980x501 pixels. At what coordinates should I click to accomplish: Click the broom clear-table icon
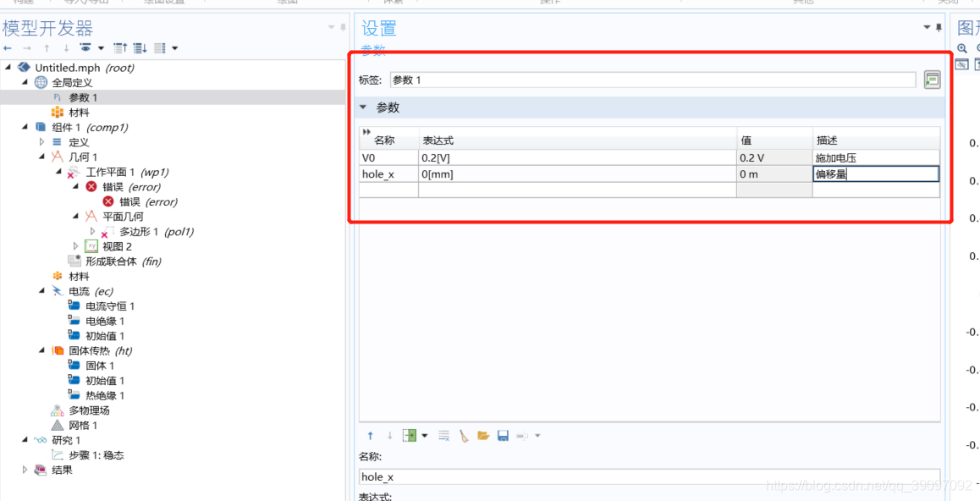(464, 435)
